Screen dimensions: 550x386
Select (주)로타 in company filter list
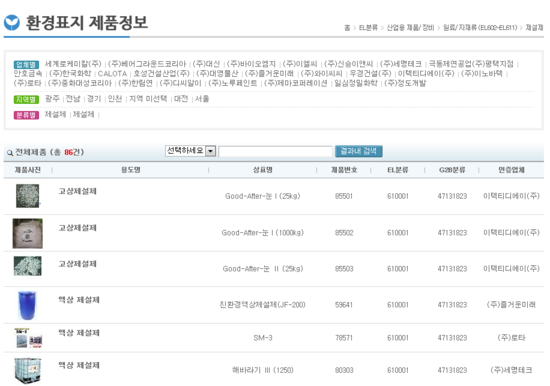pyautogui.click(x=27, y=83)
